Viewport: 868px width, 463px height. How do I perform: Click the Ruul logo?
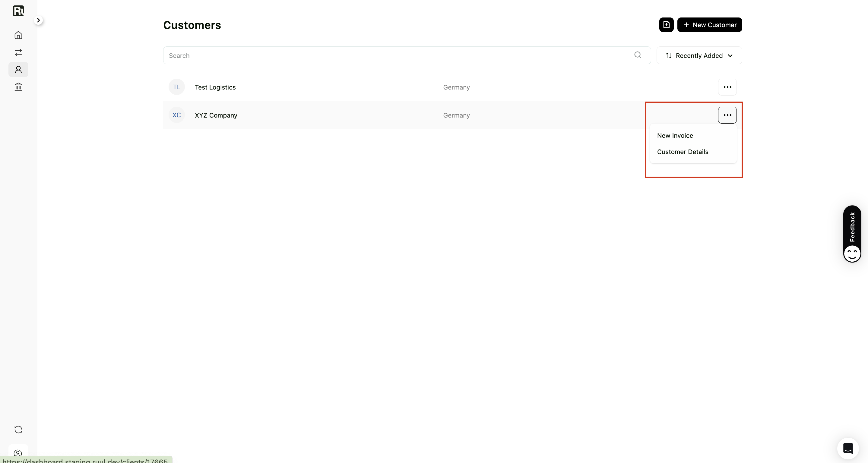18,11
